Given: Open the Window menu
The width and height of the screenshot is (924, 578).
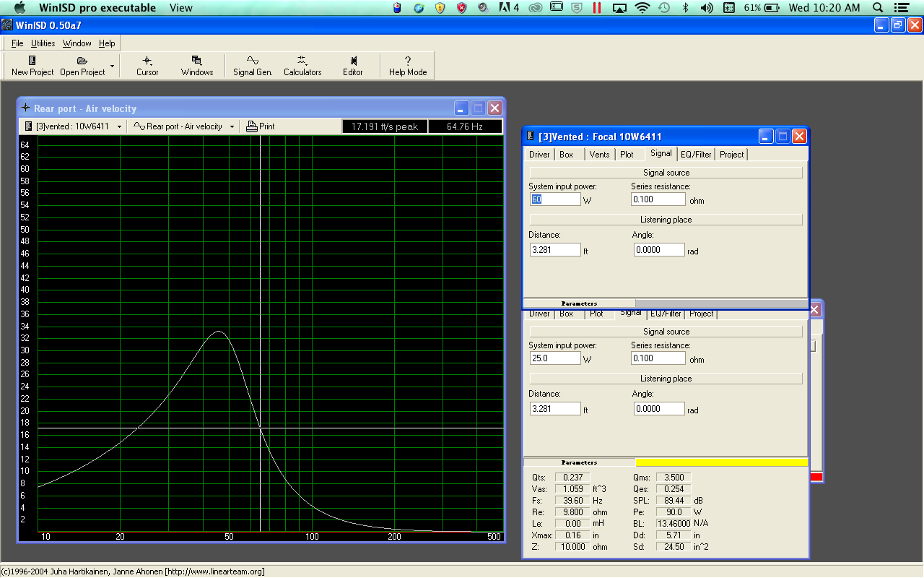Looking at the screenshot, I should point(77,43).
